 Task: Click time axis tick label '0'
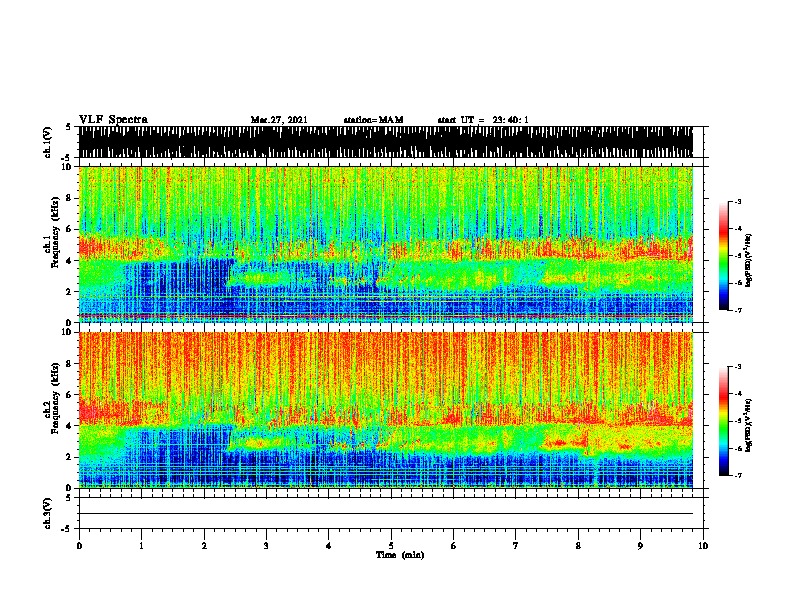(x=79, y=546)
